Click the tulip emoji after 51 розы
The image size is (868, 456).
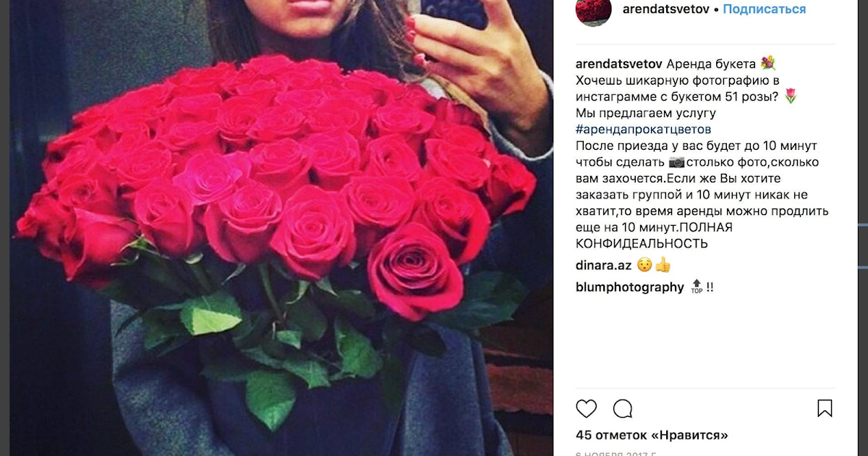point(790,96)
